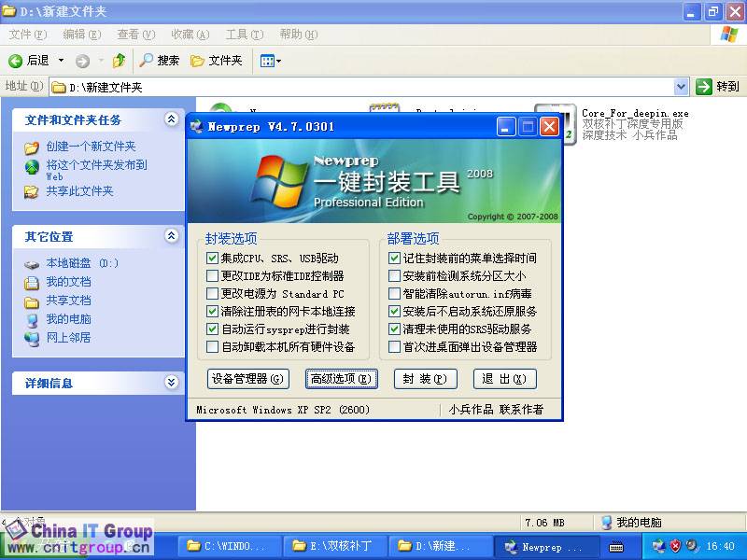Click the Forward arrow icon in Explorer toolbar
The image size is (747, 560).
pos(82,61)
